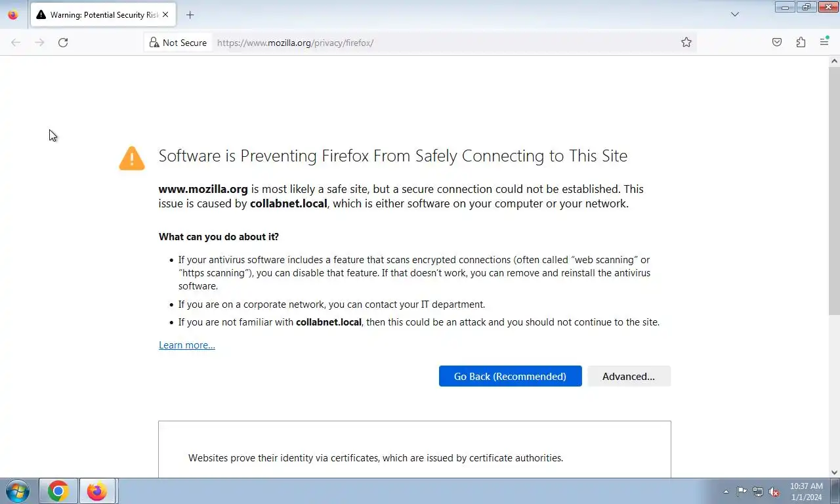The image size is (840, 504).
Task: Close the Warning: Potential Security Risk tab
Action: [x=165, y=14]
